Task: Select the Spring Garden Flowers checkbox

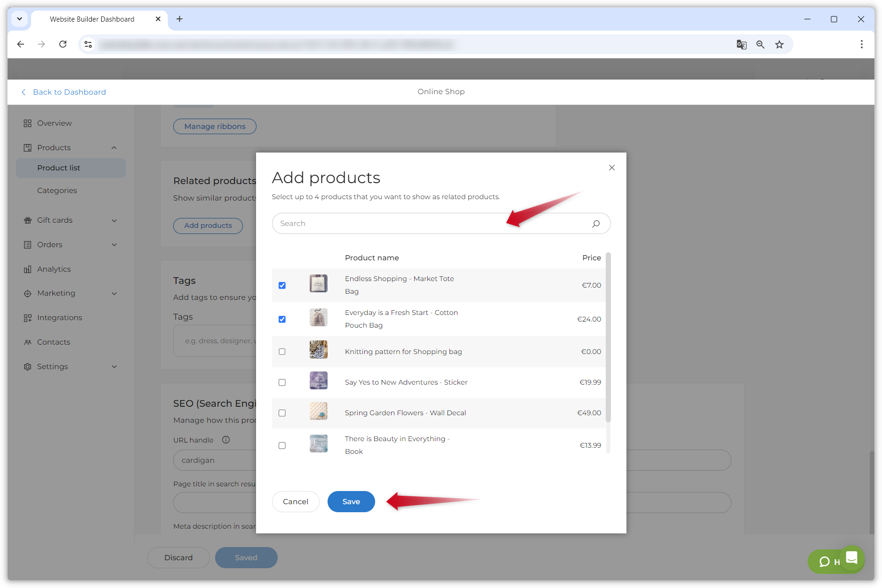Action: coord(282,413)
